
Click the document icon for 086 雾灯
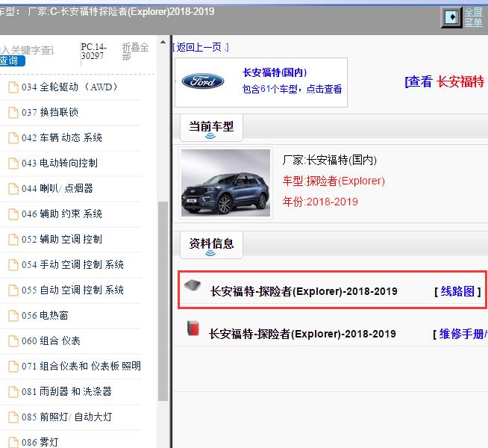13,442
